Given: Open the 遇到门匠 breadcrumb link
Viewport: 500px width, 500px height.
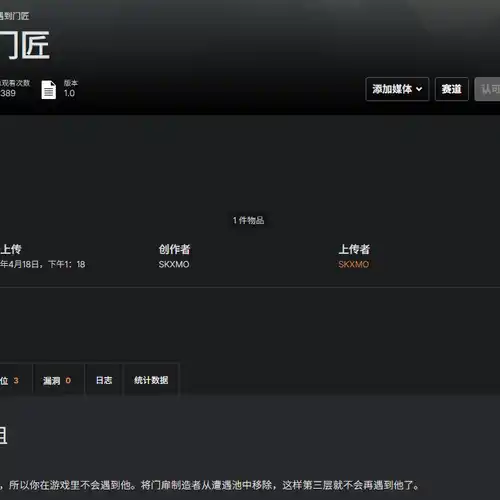Looking at the screenshot, I should pos(14,16).
